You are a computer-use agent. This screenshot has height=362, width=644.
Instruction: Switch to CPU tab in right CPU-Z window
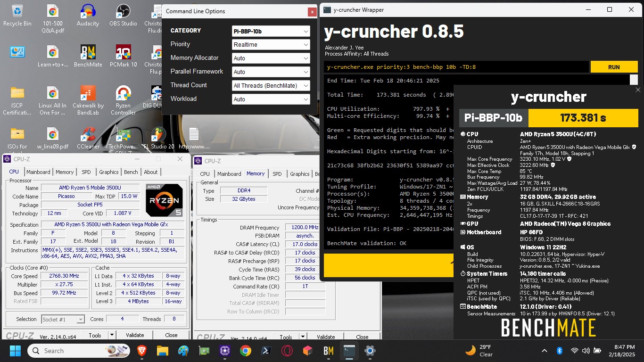coord(205,174)
